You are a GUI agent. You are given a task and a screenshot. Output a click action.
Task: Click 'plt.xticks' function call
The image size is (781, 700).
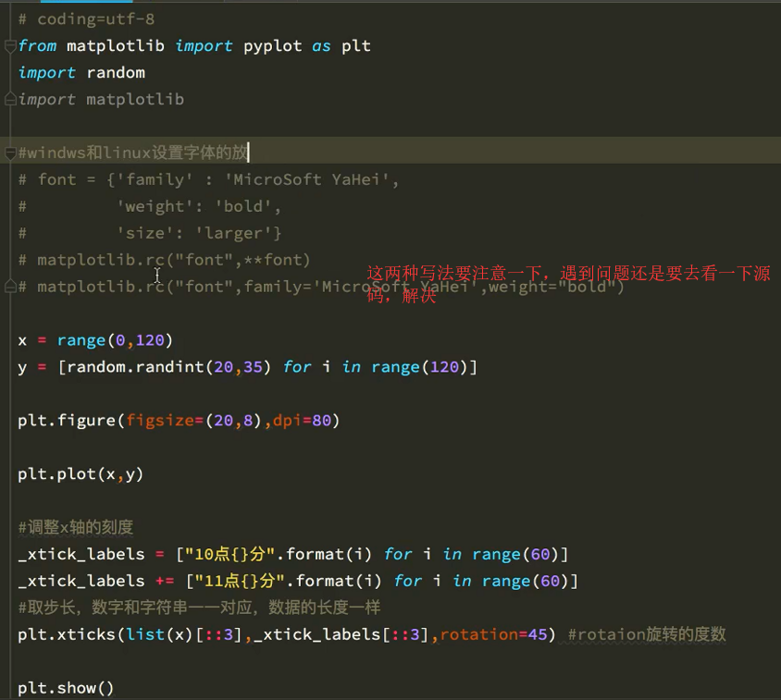click(x=67, y=635)
